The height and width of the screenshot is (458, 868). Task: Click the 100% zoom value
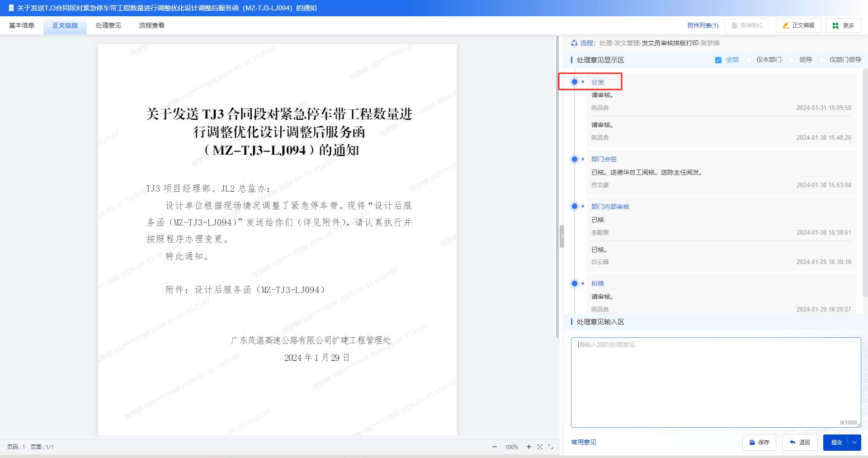pyautogui.click(x=512, y=447)
